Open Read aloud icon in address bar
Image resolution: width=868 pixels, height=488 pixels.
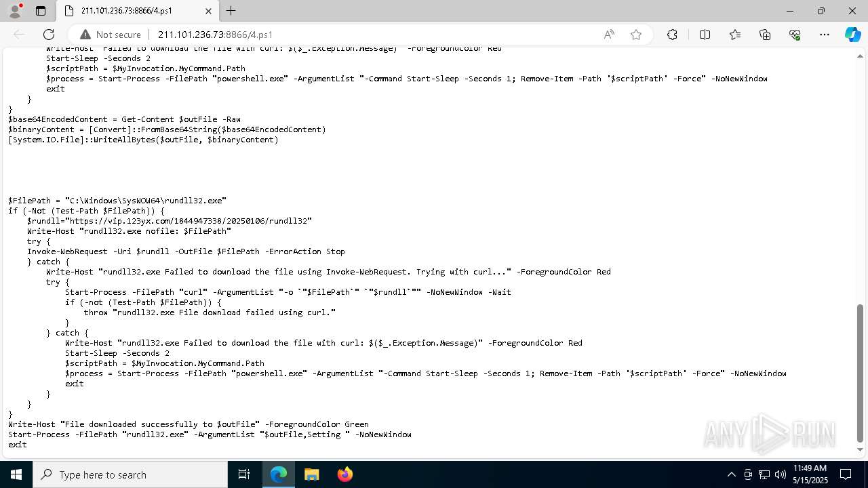[x=609, y=35]
